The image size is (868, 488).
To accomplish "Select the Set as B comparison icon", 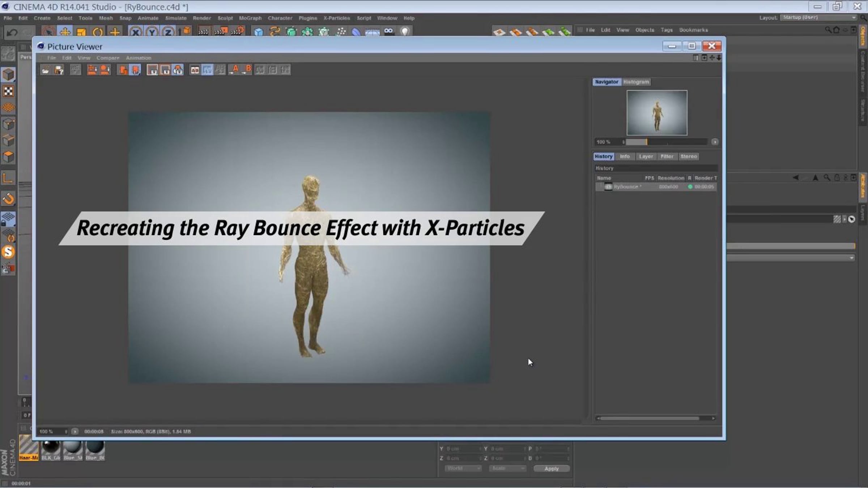I will coord(247,70).
